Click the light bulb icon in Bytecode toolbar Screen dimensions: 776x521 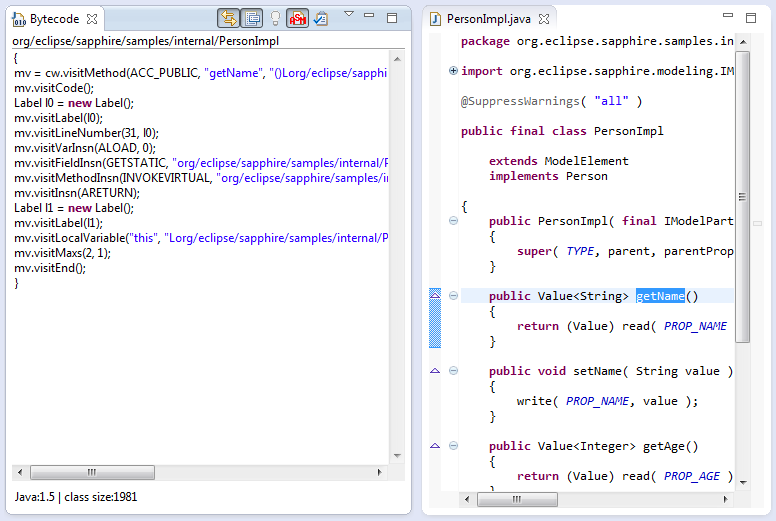[x=275, y=19]
